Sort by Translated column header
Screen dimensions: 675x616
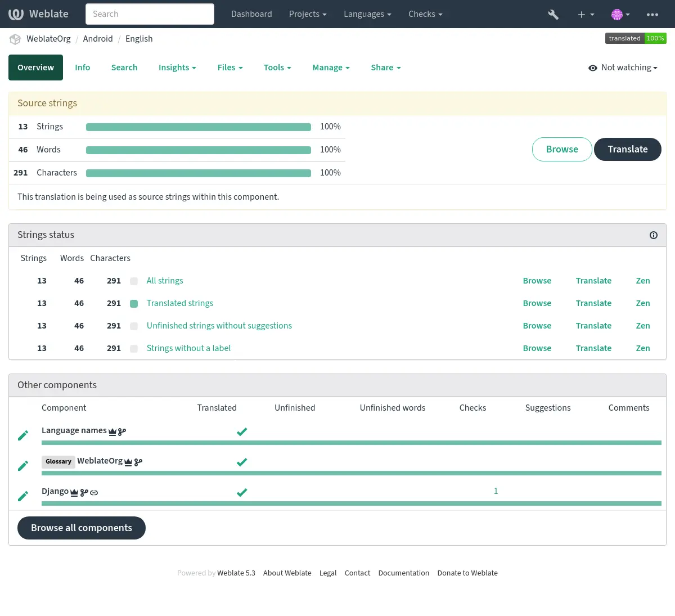217,408
